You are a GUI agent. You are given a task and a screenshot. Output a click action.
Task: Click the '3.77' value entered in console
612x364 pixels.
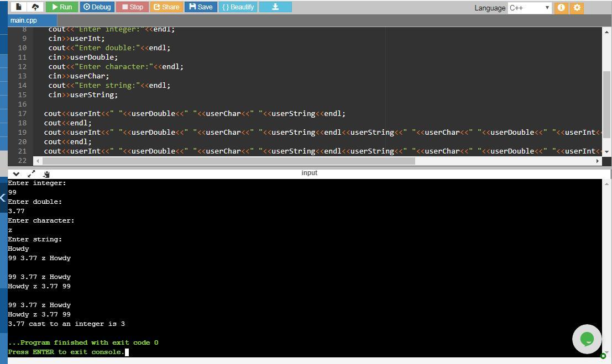pyautogui.click(x=16, y=211)
